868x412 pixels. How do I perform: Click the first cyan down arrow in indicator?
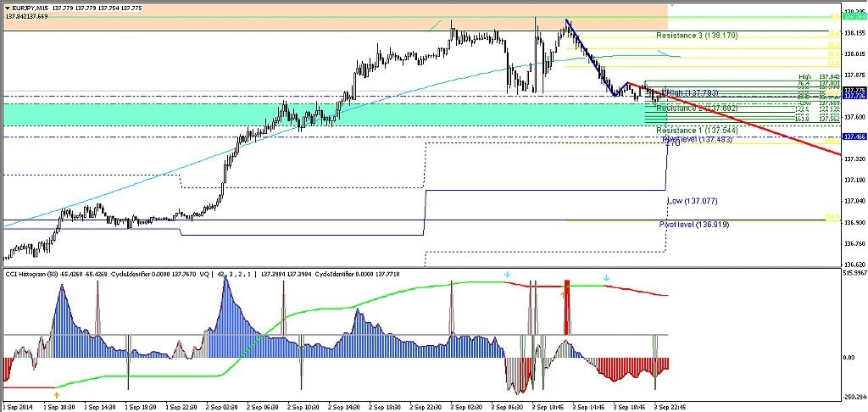pos(507,276)
